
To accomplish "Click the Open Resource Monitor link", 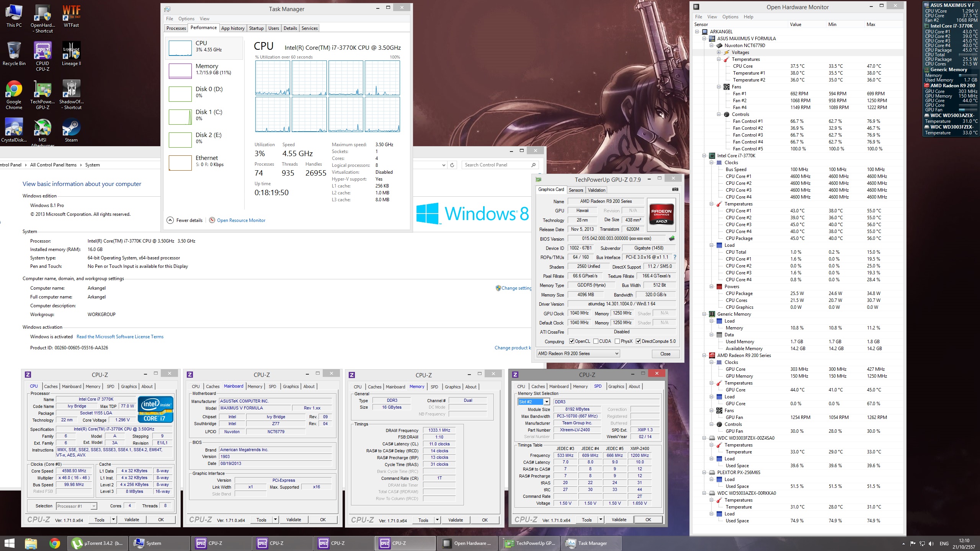I will pos(241,220).
